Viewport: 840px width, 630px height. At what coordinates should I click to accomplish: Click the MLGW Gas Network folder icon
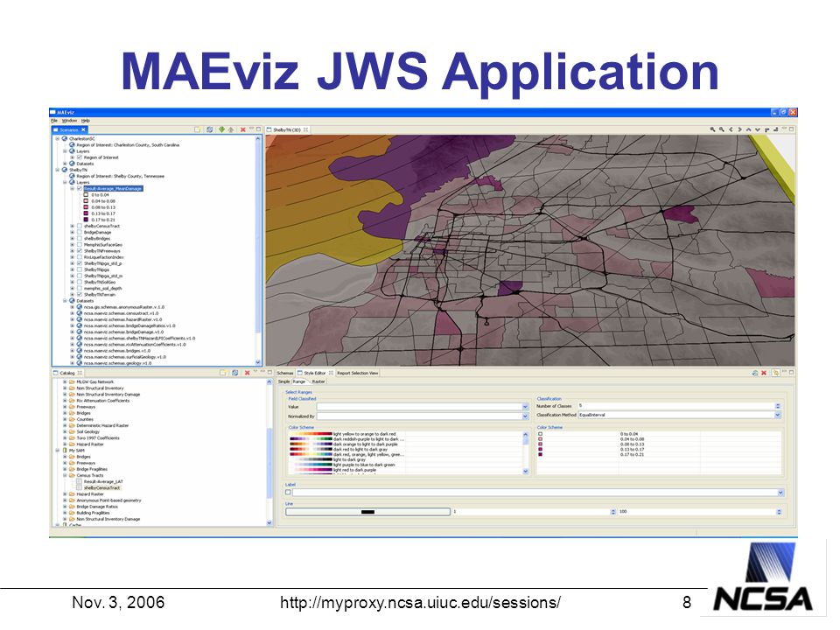pyautogui.click(x=72, y=382)
